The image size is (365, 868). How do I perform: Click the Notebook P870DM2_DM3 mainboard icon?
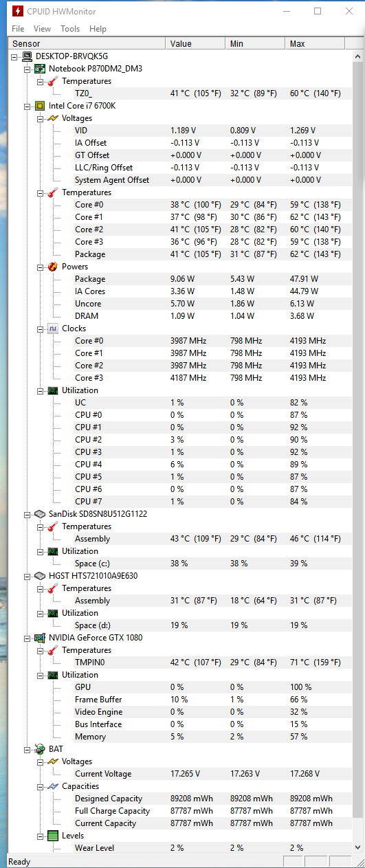(x=40, y=69)
